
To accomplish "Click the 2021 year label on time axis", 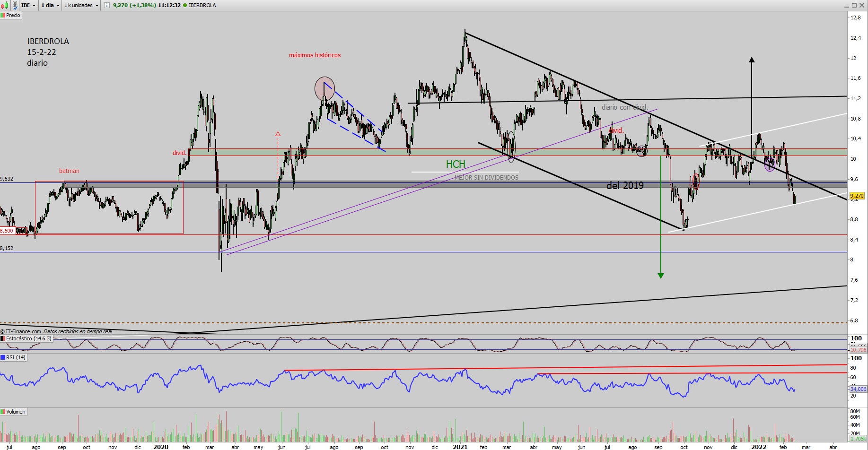I will [x=460, y=447].
